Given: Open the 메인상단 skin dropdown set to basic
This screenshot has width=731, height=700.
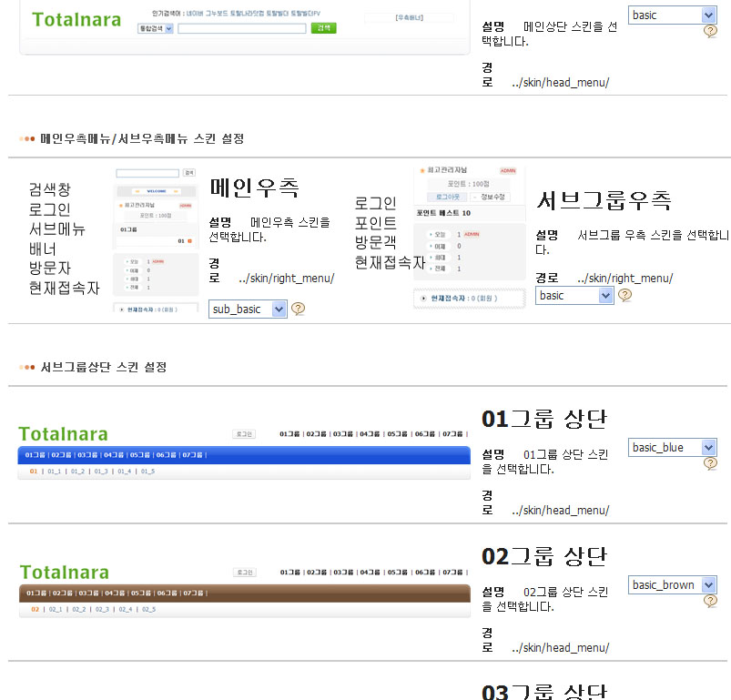Looking at the screenshot, I should tap(672, 15).
